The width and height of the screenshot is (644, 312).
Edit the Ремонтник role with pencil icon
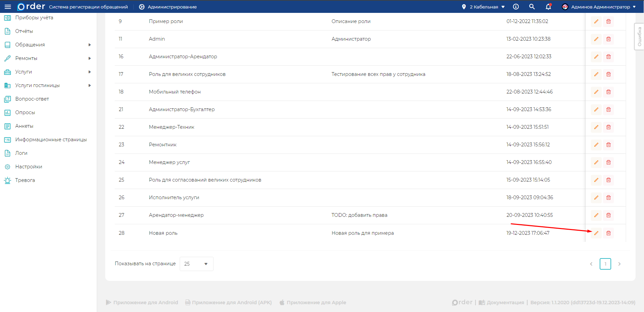coord(596,145)
